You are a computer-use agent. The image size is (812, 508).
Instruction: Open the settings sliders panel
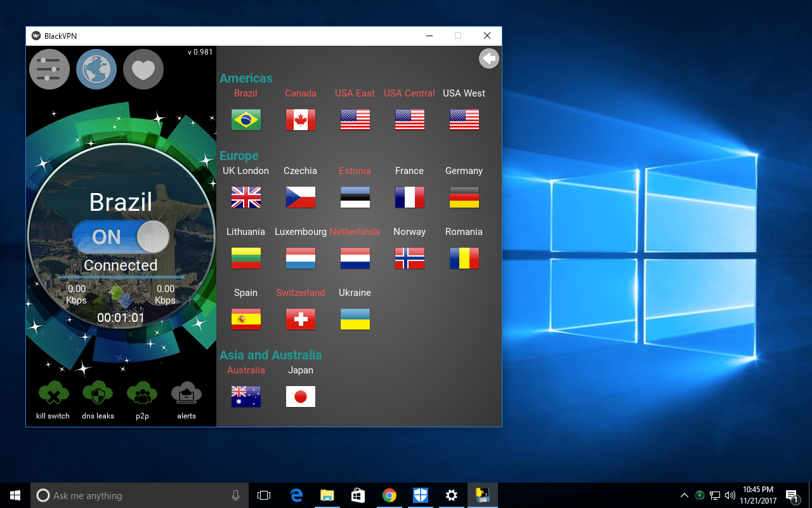[49, 69]
